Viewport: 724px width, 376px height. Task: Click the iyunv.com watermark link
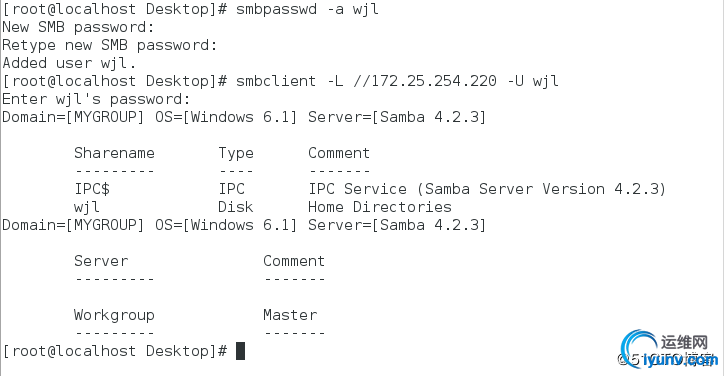pyautogui.click(x=680, y=360)
